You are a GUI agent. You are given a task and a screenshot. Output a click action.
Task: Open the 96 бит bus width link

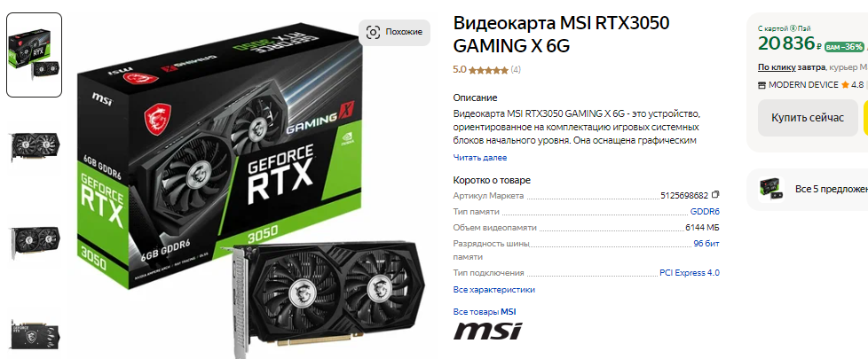click(706, 244)
